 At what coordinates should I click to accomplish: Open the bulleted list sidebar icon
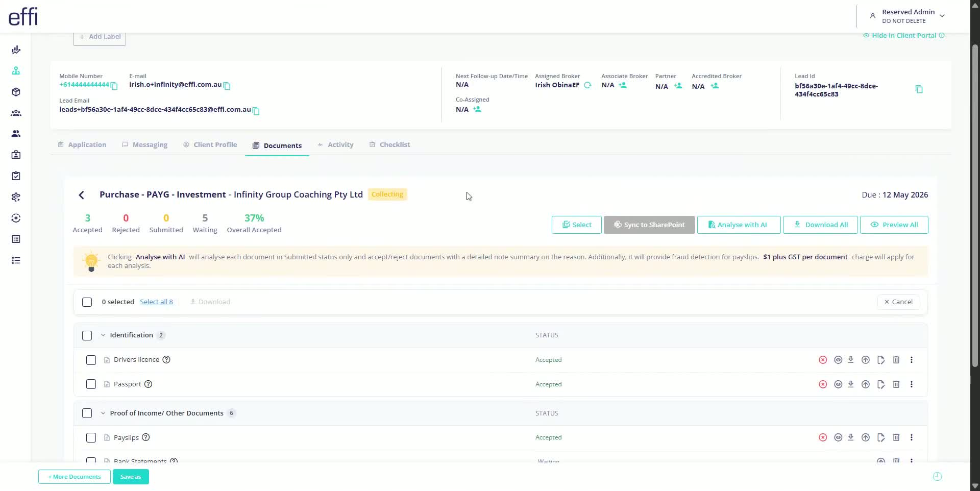(16, 260)
